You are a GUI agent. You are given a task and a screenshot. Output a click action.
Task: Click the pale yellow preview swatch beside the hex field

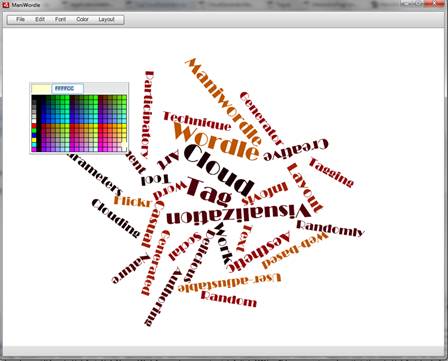tap(41, 89)
